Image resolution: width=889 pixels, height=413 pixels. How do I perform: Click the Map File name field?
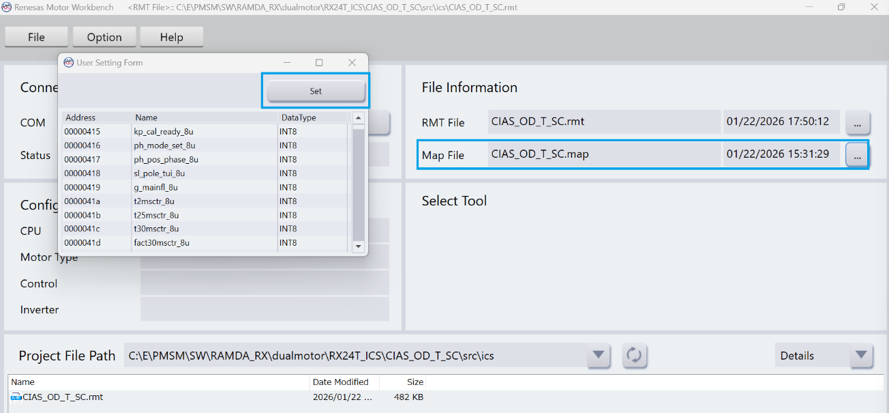tap(604, 154)
